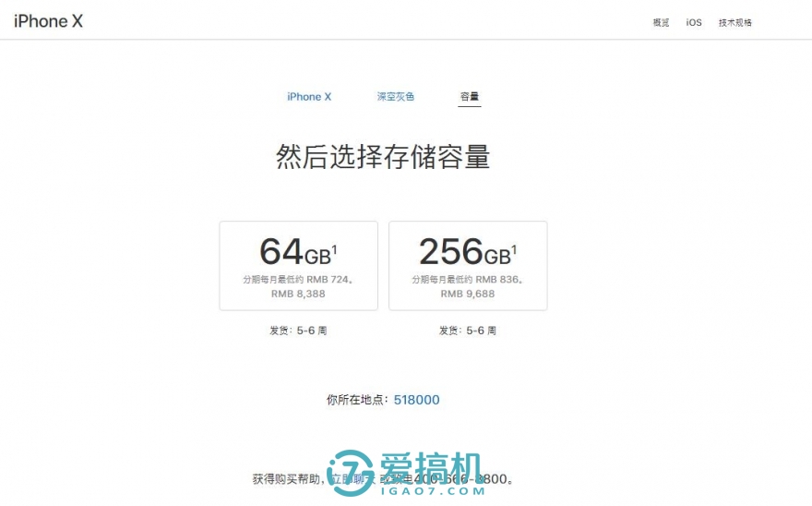Click the 立即聊天 chat help link

point(353,479)
